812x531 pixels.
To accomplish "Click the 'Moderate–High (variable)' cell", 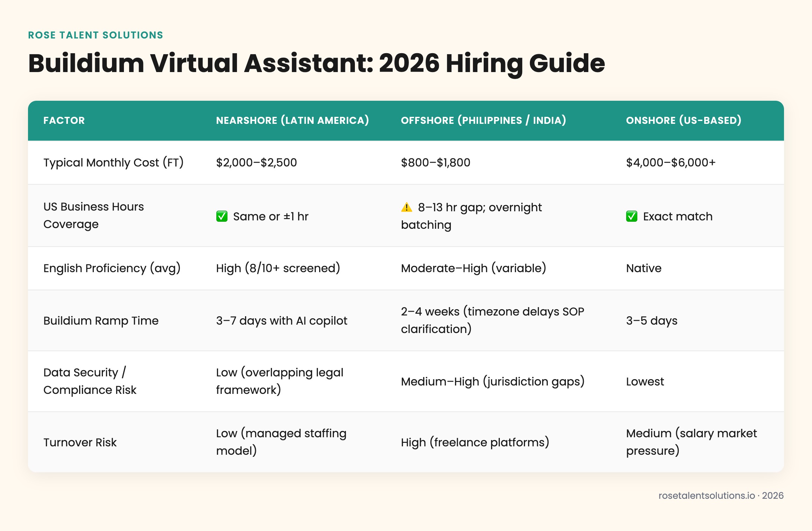I will 474,268.
